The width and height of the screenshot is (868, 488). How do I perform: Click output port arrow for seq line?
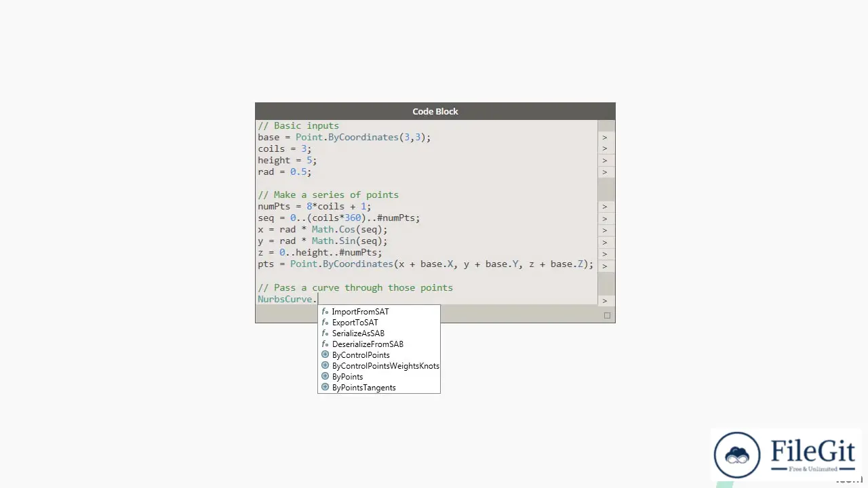[x=605, y=219]
